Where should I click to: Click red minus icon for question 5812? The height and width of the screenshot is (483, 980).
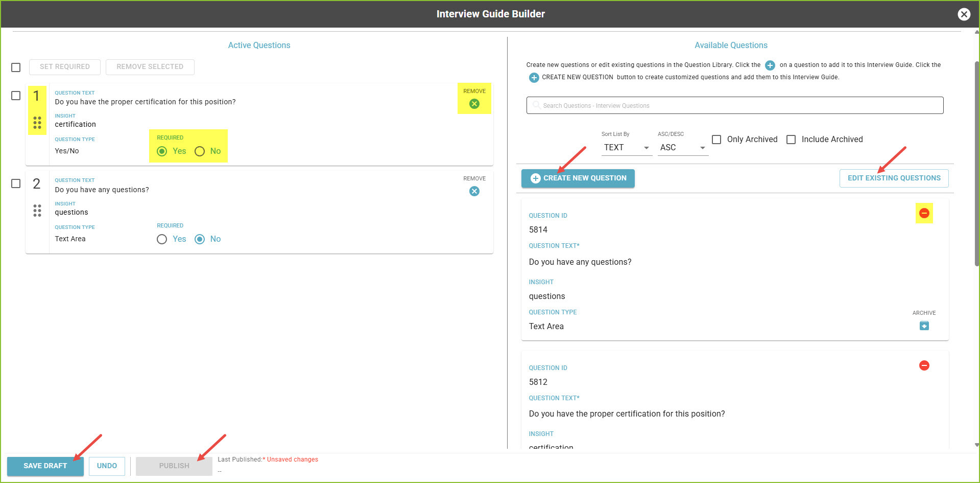pos(924,365)
